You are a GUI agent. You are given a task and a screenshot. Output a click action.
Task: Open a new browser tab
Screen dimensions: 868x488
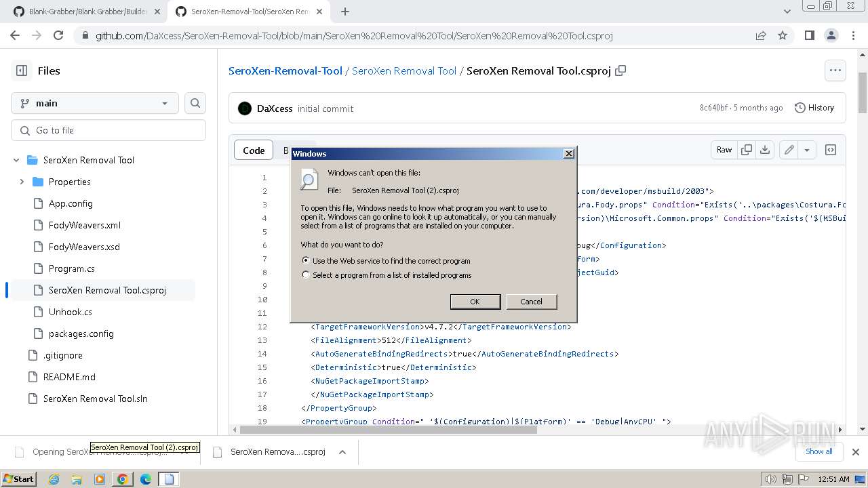point(345,12)
